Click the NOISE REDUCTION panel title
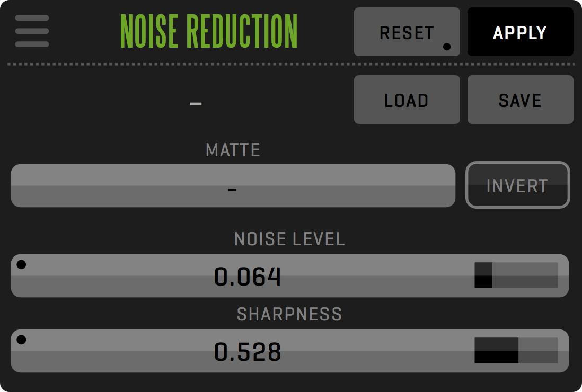This screenshot has height=392, width=582. 209,31
